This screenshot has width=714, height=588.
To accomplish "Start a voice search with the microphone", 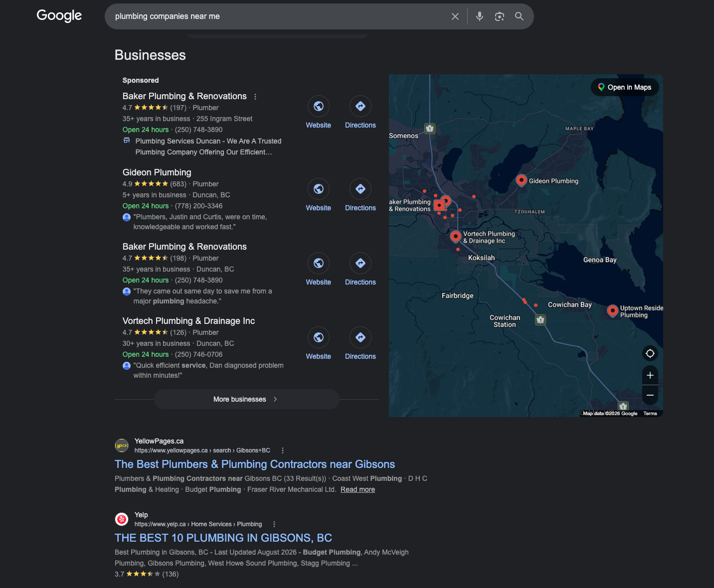I will (x=479, y=16).
